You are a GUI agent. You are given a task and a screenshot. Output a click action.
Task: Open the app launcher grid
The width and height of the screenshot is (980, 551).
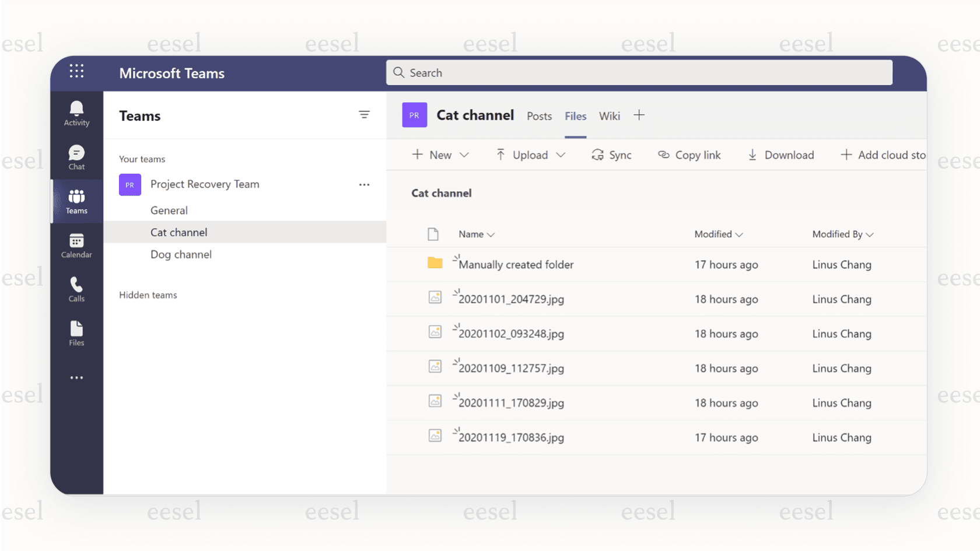(76, 71)
